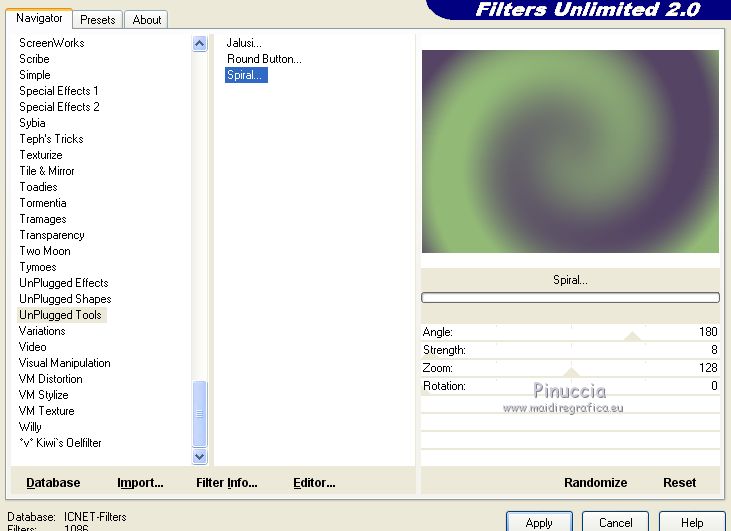
Task: Cancel the Filters Unlimited dialog
Action: point(615,523)
